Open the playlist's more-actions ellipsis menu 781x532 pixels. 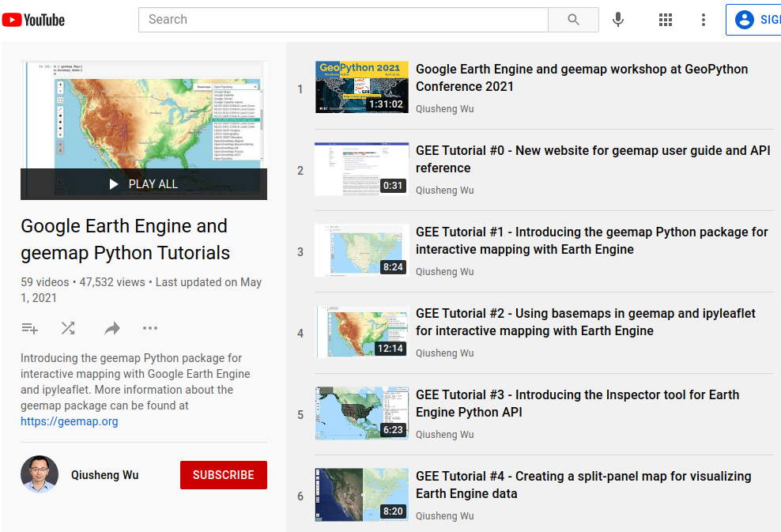[x=150, y=328]
